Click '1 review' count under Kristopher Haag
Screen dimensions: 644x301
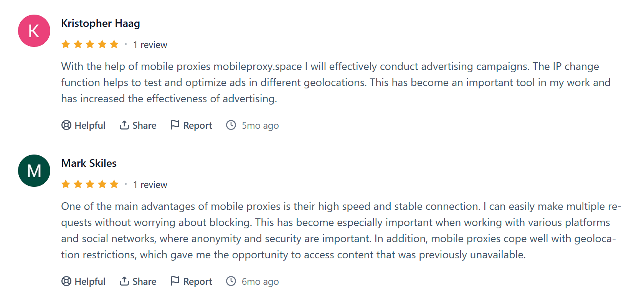(150, 45)
